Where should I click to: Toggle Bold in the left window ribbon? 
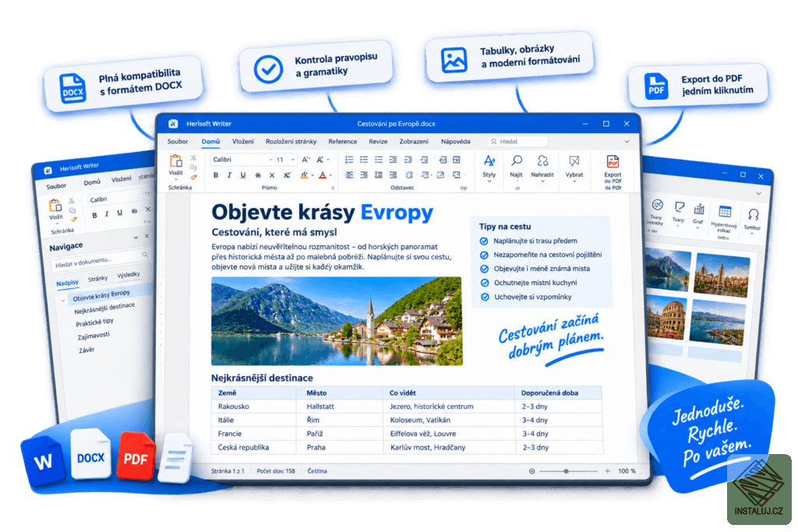(x=94, y=215)
